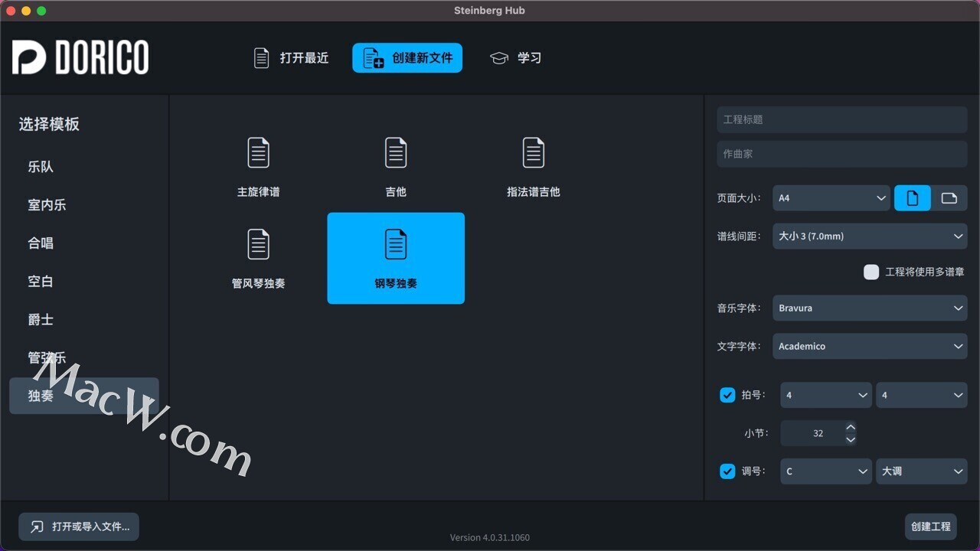Select the 管风琴独奏 template icon
Viewport: 980px width, 551px height.
point(259,244)
